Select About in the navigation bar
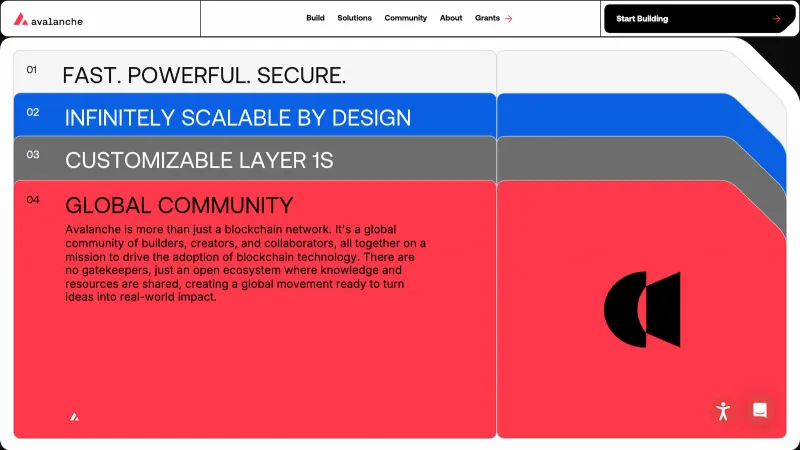 [x=451, y=18]
